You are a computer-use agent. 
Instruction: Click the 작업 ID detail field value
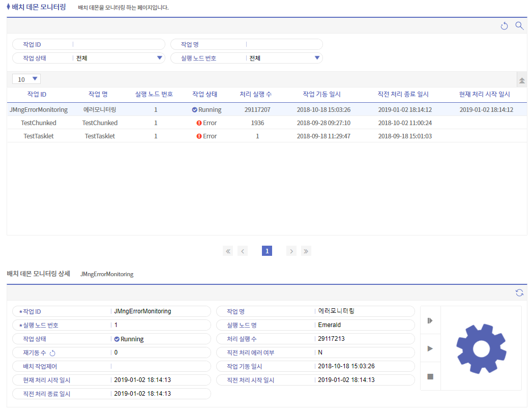pos(142,311)
